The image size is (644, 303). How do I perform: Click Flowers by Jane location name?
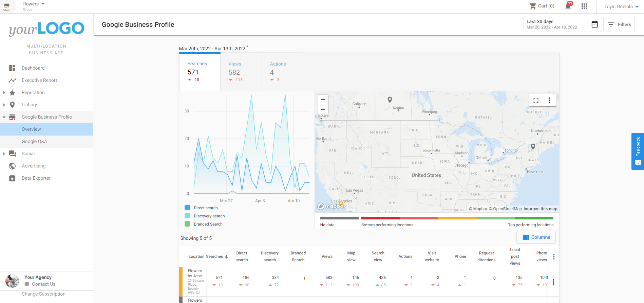[x=195, y=273]
